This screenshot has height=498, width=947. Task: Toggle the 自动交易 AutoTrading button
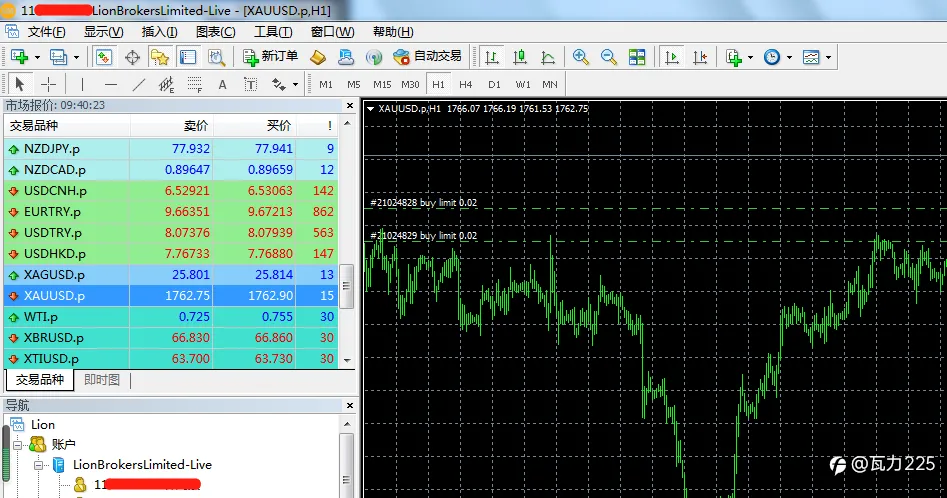point(426,57)
